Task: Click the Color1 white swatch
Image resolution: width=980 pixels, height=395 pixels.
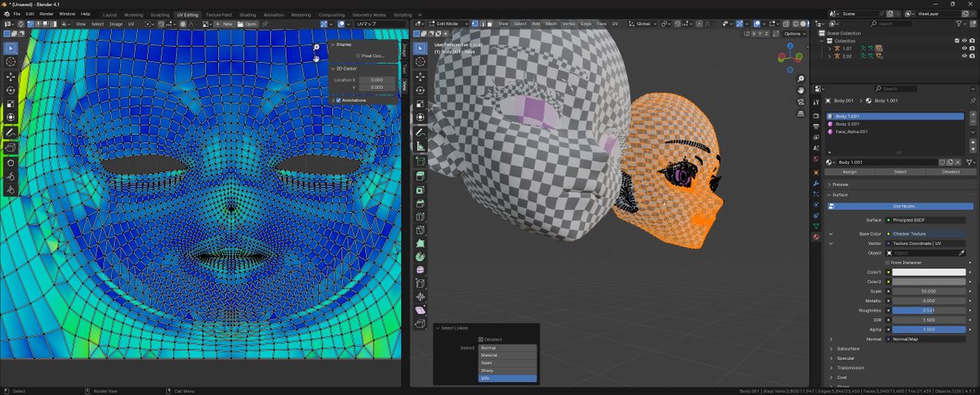Action: click(929, 272)
